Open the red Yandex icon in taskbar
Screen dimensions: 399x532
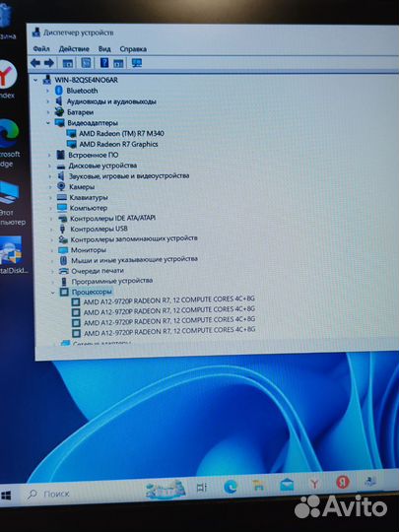click(x=343, y=482)
